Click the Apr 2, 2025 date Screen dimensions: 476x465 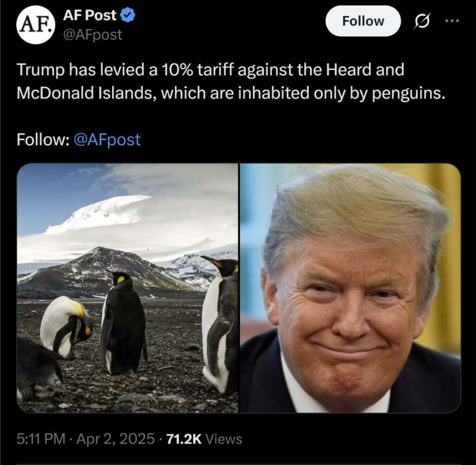[115, 439]
